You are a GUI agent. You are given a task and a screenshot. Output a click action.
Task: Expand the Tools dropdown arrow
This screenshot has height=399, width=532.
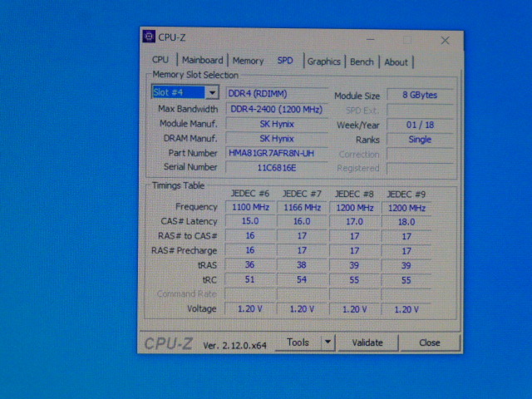coord(328,342)
